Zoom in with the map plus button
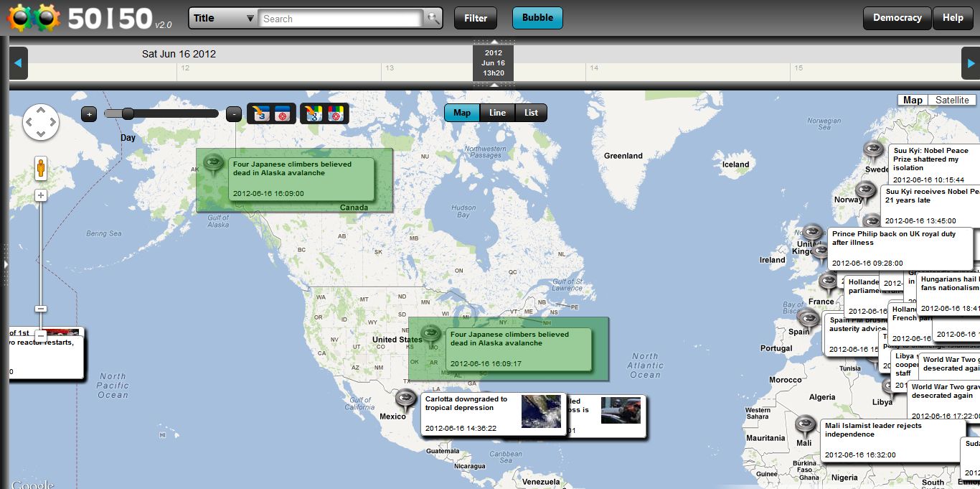Screen dimensions: 980x489 pyautogui.click(x=41, y=195)
